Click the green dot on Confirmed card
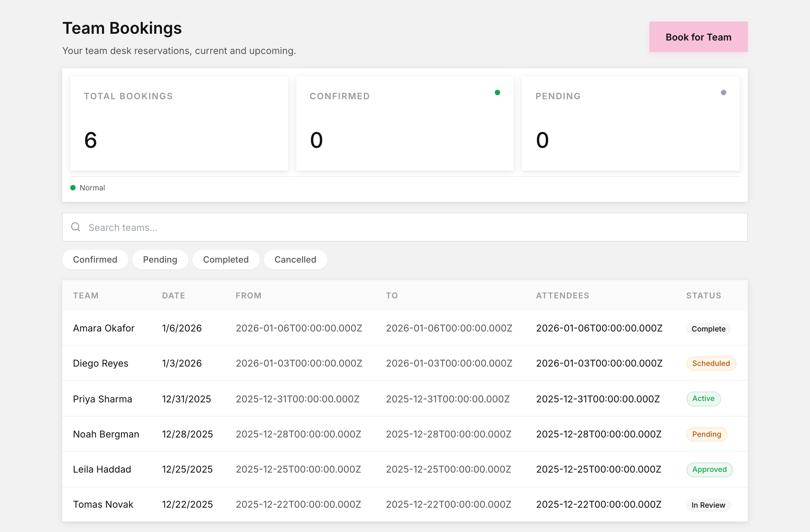The height and width of the screenshot is (532, 810). [497, 92]
